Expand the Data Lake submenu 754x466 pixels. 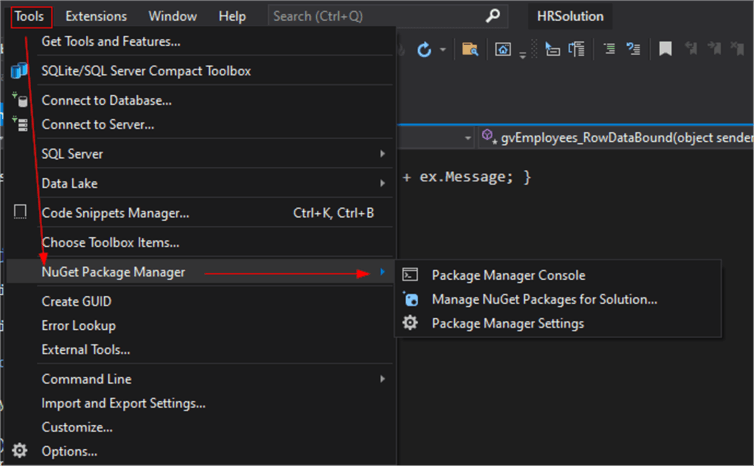pos(382,183)
